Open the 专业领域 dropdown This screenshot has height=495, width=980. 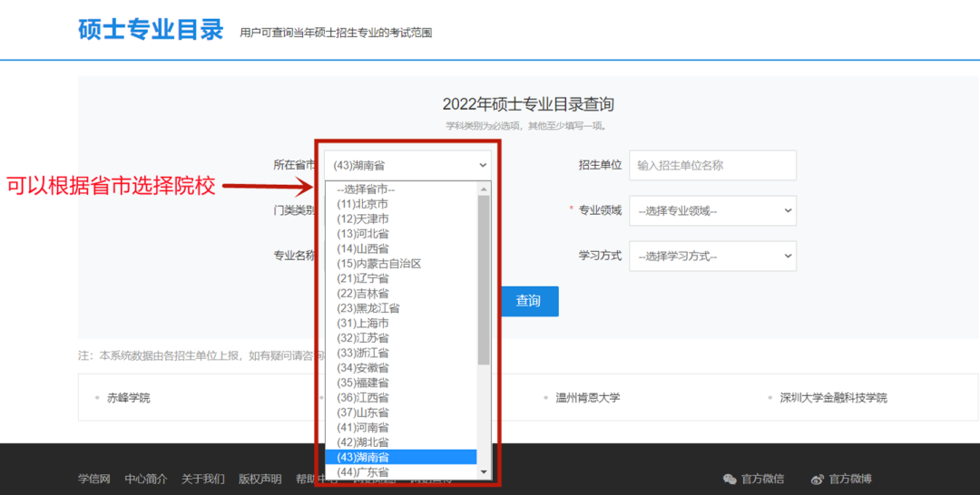tap(712, 211)
